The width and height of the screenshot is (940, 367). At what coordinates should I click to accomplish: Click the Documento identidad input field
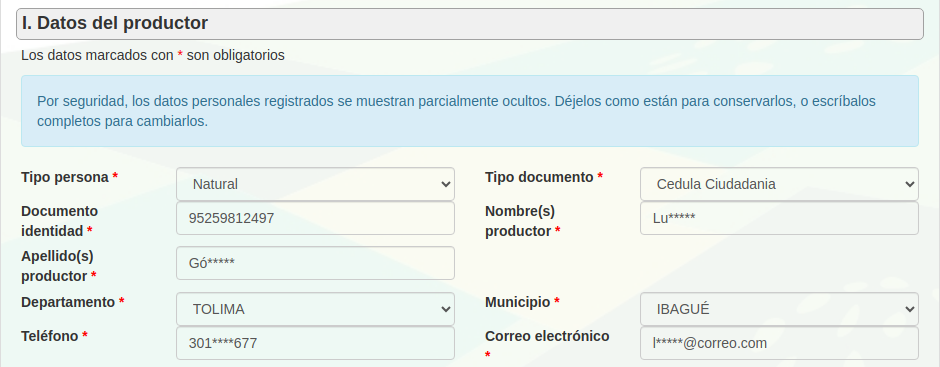tap(315, 218)
